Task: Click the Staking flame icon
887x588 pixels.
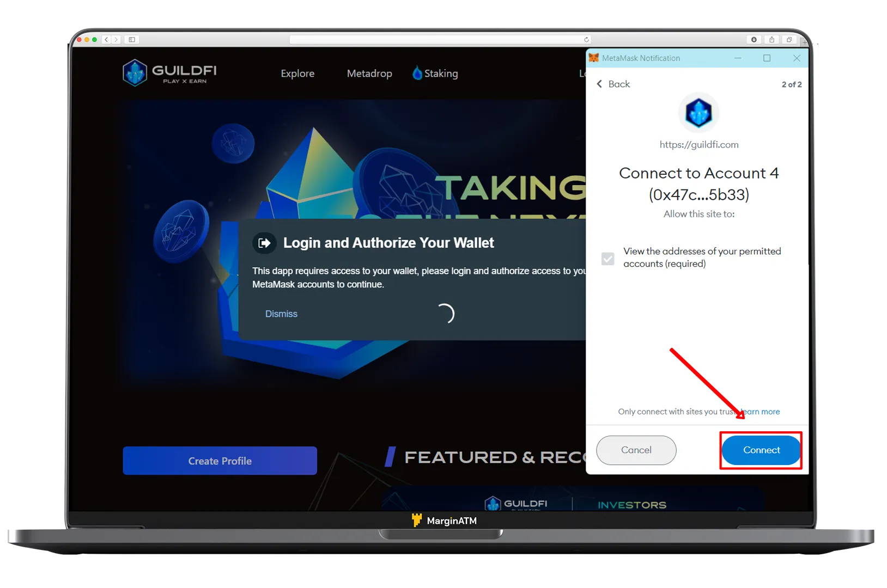Action: tap(417, 73)
